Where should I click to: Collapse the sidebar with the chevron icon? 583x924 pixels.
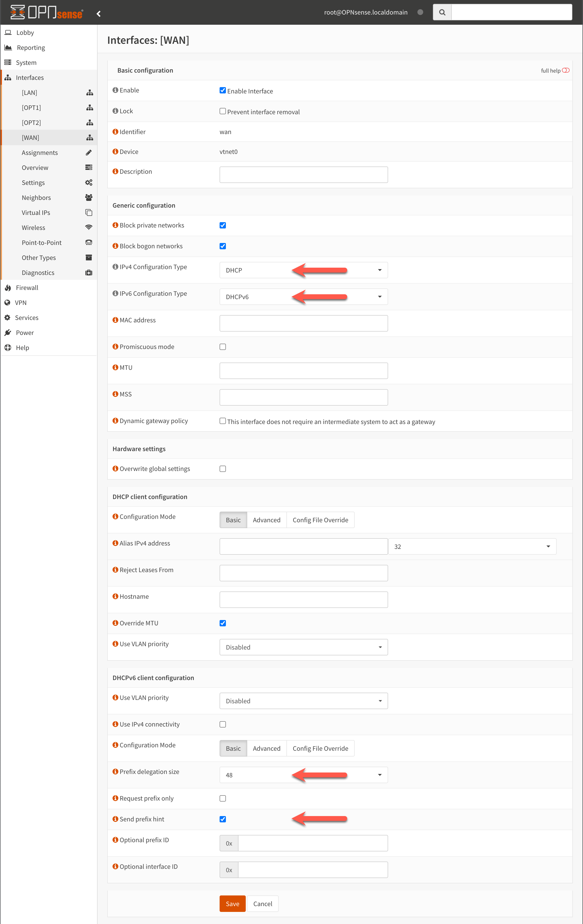coord(99,14)
